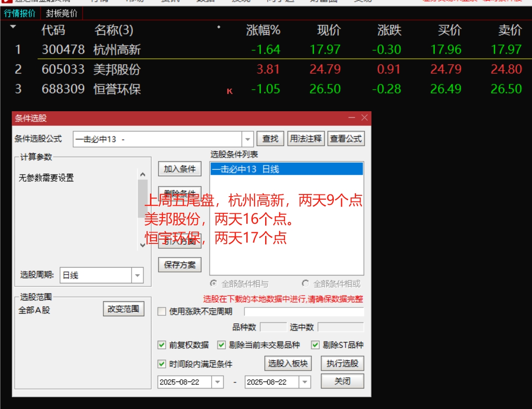Select 一击必中13 日线 in condition list

[287, 169]
